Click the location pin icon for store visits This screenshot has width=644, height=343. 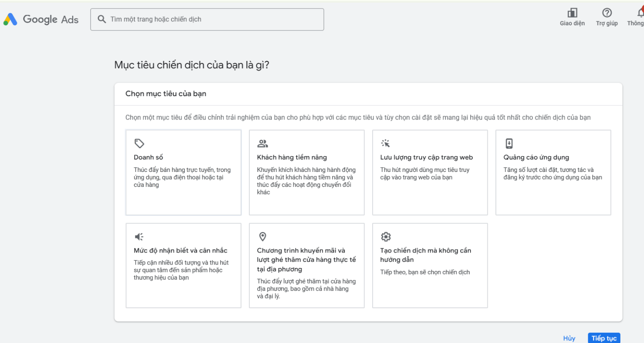click(262, 237)
